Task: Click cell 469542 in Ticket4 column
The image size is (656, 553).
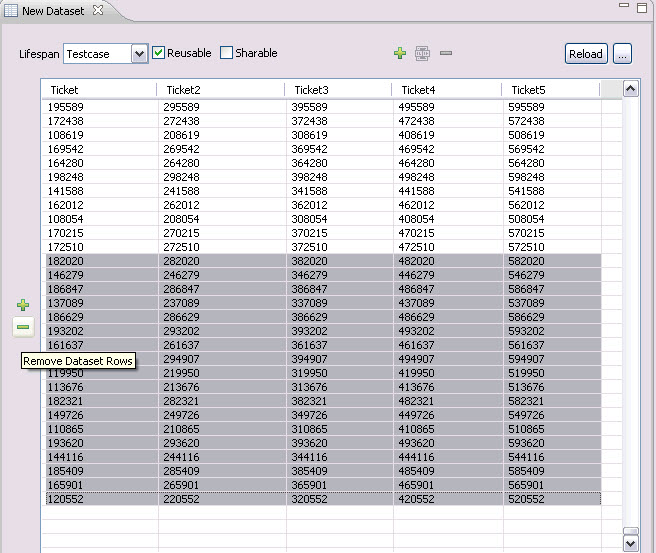Action: 448,149
